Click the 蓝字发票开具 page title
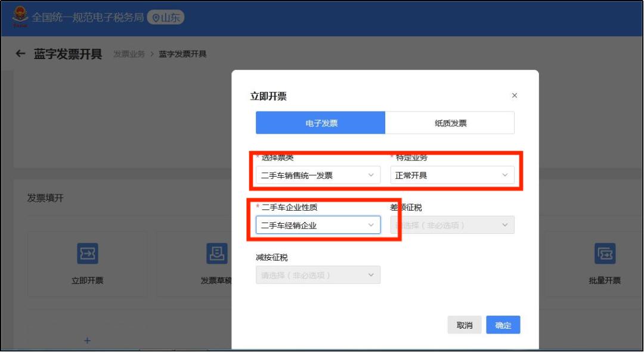 pos(68,54)
